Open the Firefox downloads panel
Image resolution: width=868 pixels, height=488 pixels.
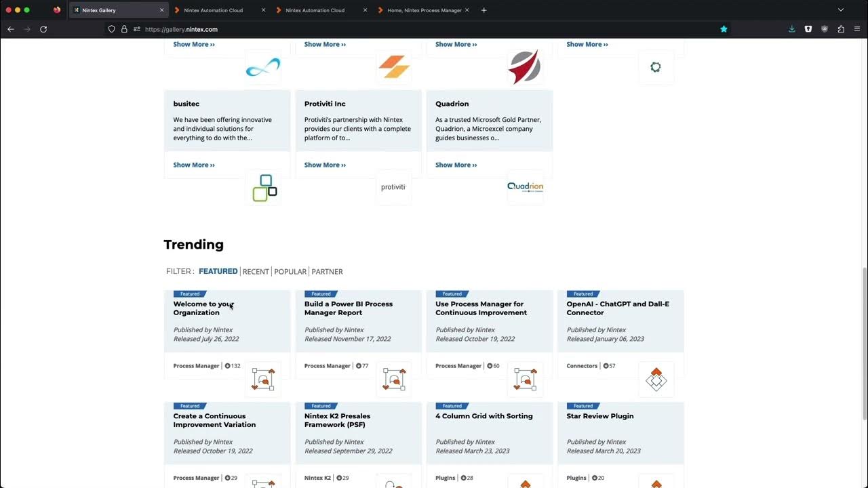click(791, 29)
